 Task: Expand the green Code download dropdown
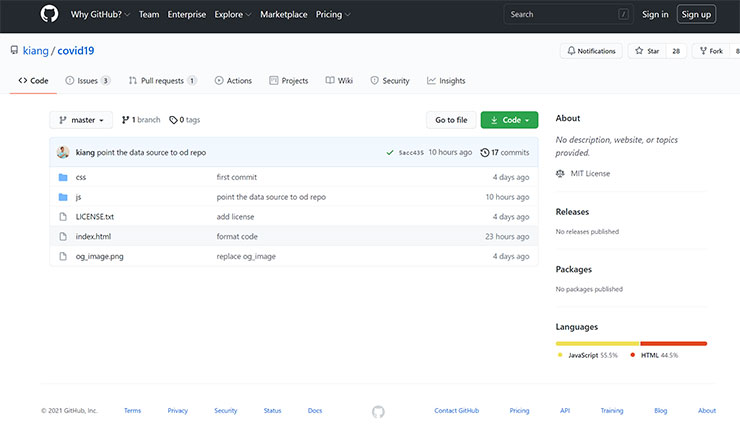(509, 120)
